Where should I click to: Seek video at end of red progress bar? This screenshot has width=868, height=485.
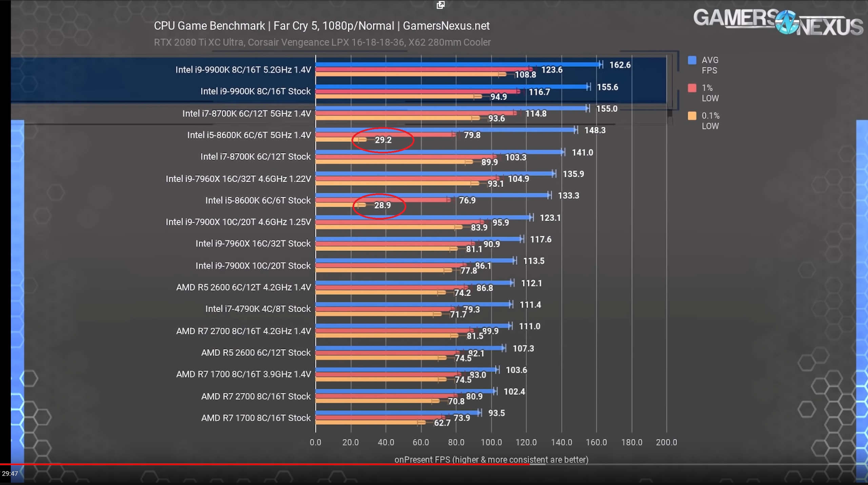(529, 464)
